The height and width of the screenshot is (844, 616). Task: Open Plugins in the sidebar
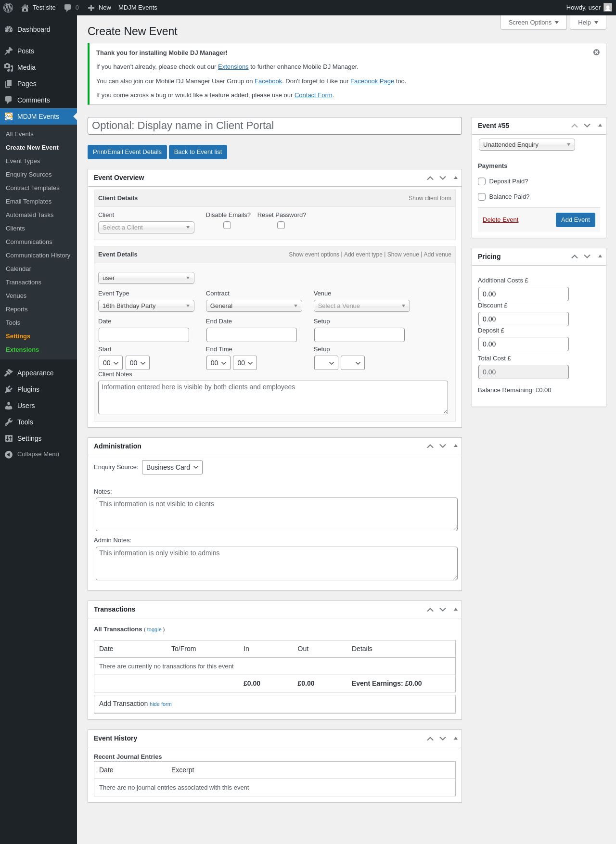[x=28, y=389]
